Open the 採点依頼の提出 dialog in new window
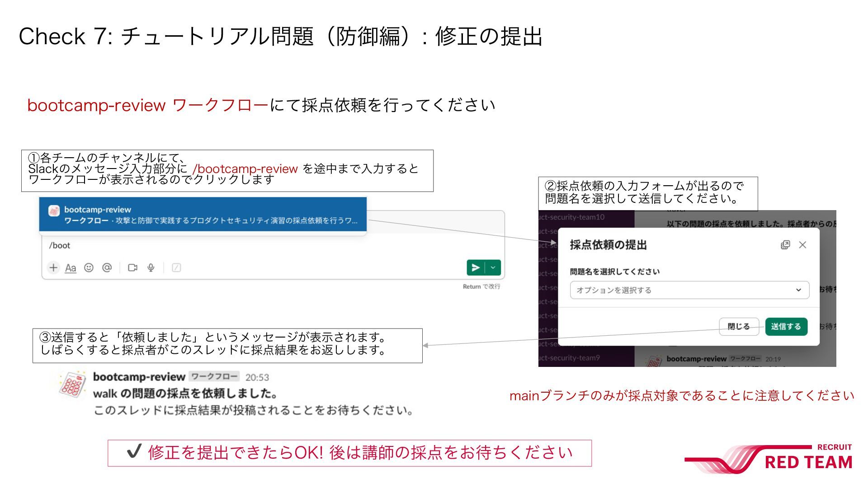The image size is (868, 488). 785,245
